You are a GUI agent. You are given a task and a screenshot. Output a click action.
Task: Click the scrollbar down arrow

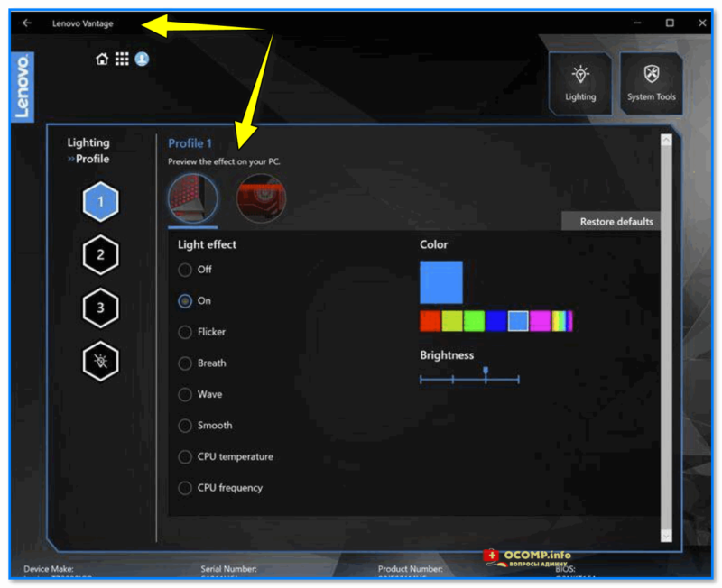pyautogui.click(x=666, y=536)
